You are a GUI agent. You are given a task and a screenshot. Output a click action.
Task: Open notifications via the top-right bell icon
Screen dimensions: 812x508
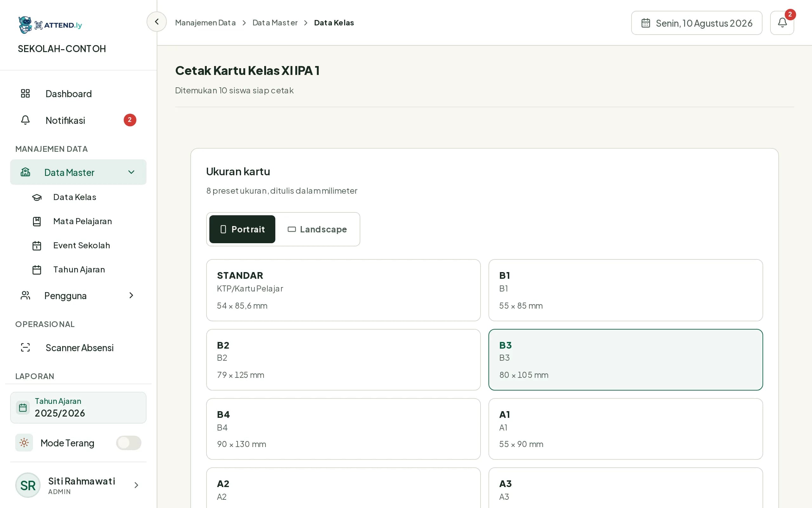click(782, 23)
